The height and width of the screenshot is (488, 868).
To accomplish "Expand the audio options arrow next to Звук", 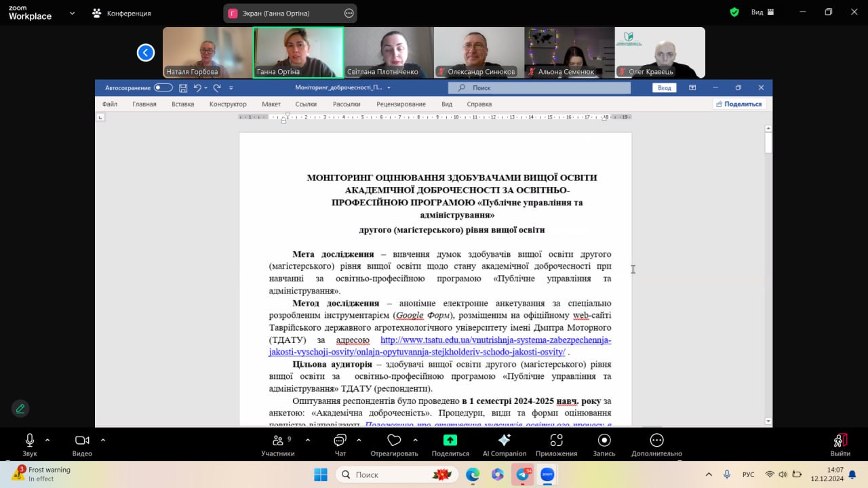I will (47, 440).
